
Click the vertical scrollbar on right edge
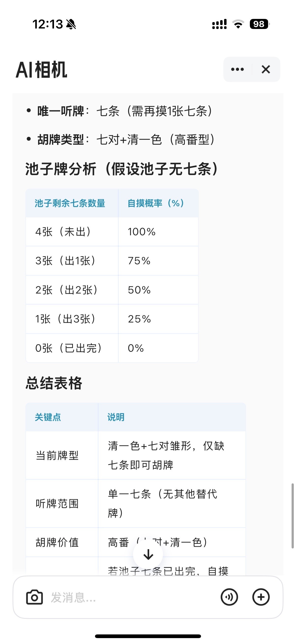click(x=293, y=516)
